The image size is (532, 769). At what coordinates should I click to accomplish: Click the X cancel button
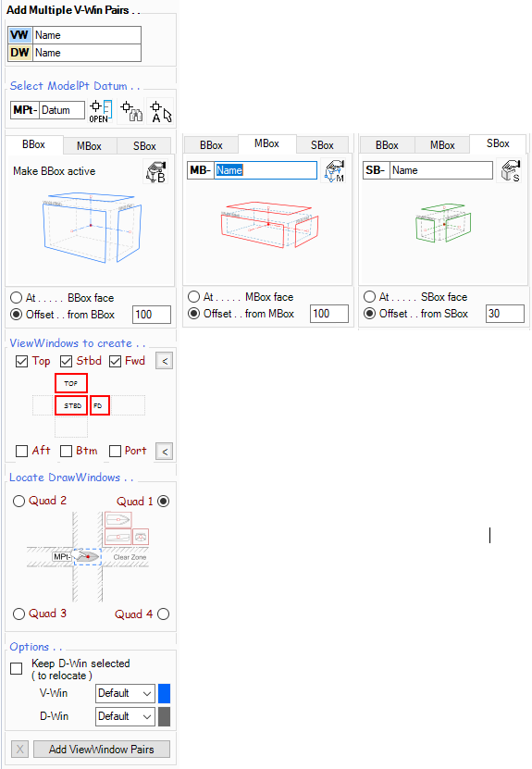pos(19,750)
